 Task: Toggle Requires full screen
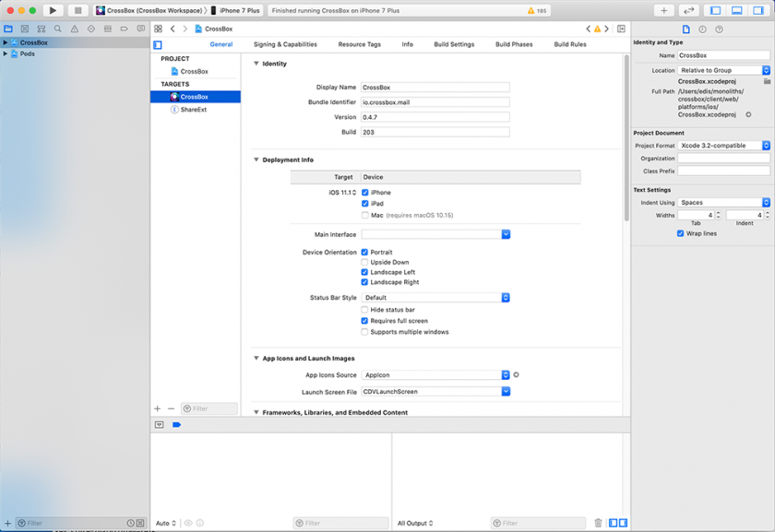coord(364,321)
